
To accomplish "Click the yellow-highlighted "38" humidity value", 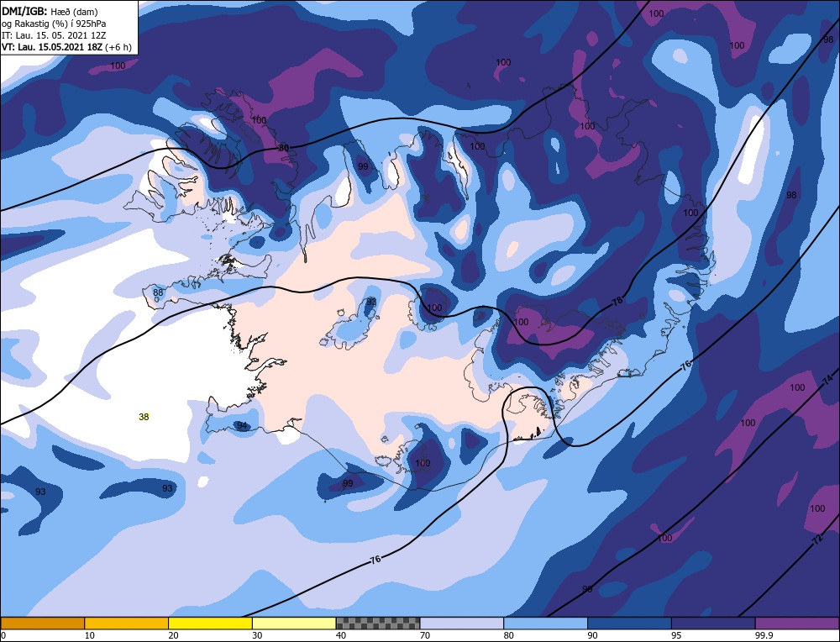I will tap(144, 417).
